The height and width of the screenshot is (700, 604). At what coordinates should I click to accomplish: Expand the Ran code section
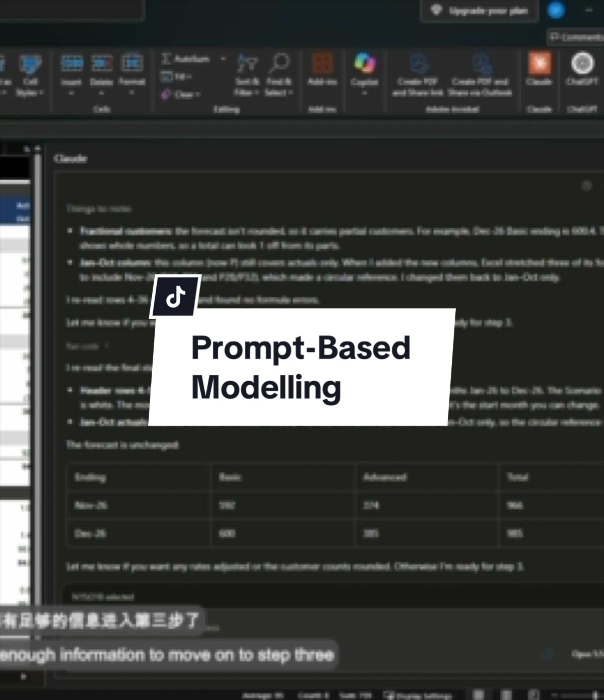(88, 346)
